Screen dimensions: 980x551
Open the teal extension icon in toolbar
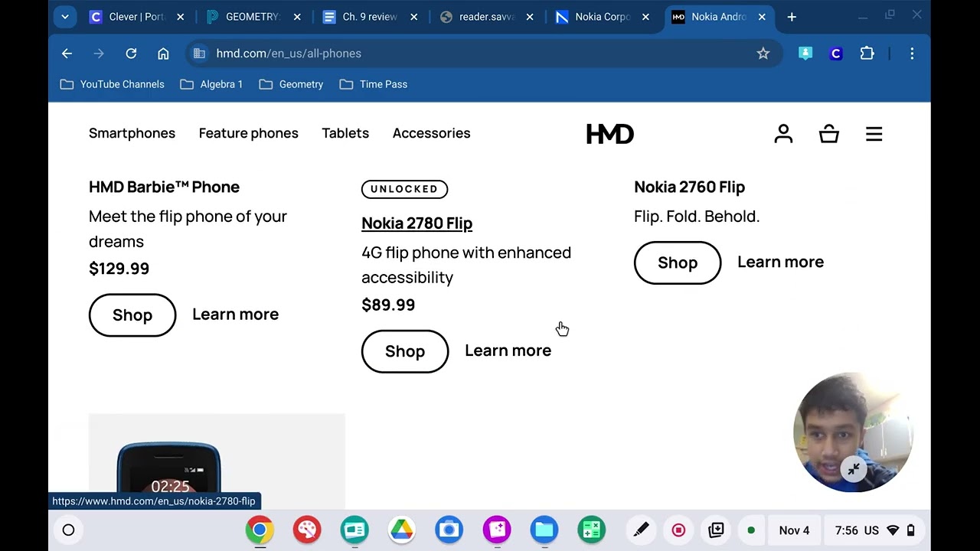[x=805, y=54]
